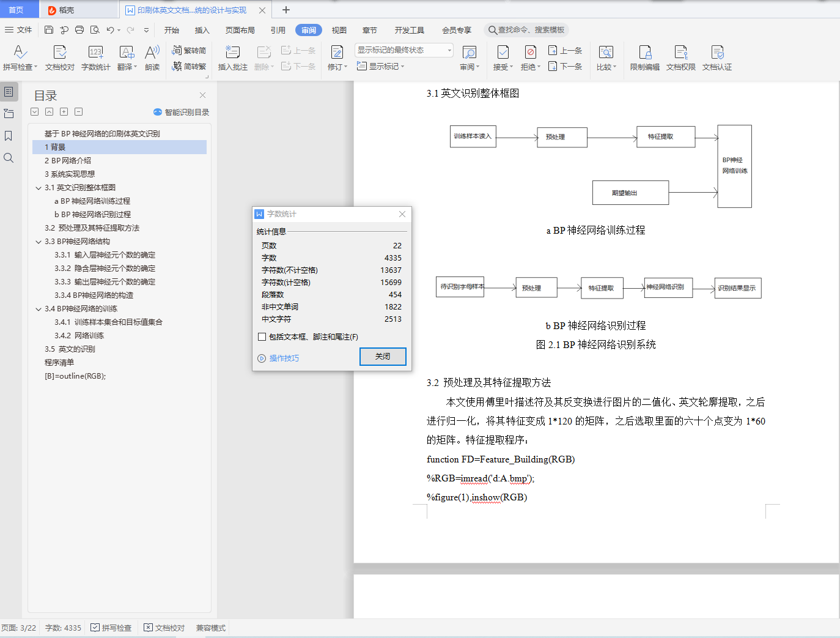
Task: Open the 文件 menu
Action: (x=18, y=30)
